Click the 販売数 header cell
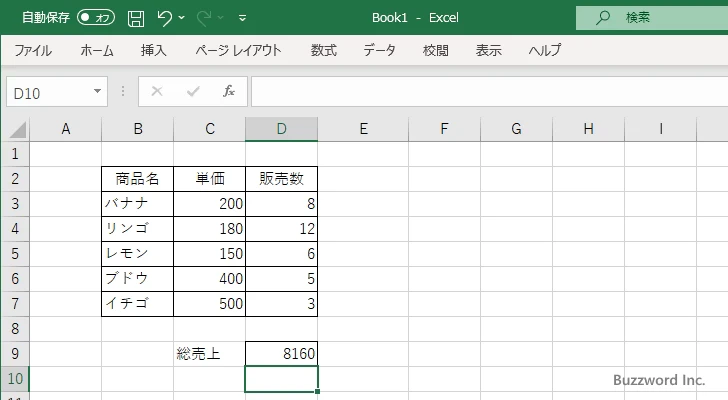Viewport: 728px width, 400px height. [x=281, y=179]
